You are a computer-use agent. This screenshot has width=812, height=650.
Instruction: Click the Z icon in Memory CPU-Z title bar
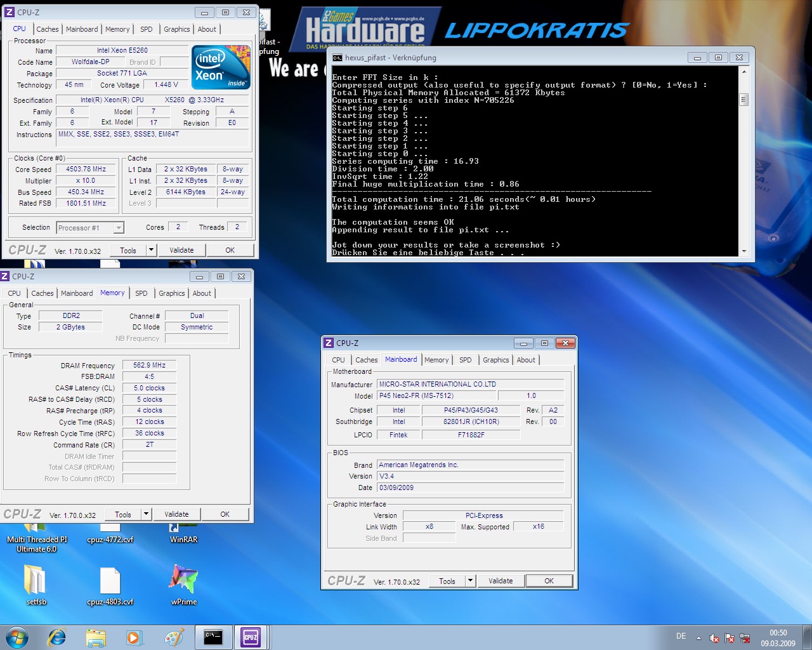pos(5,276)
